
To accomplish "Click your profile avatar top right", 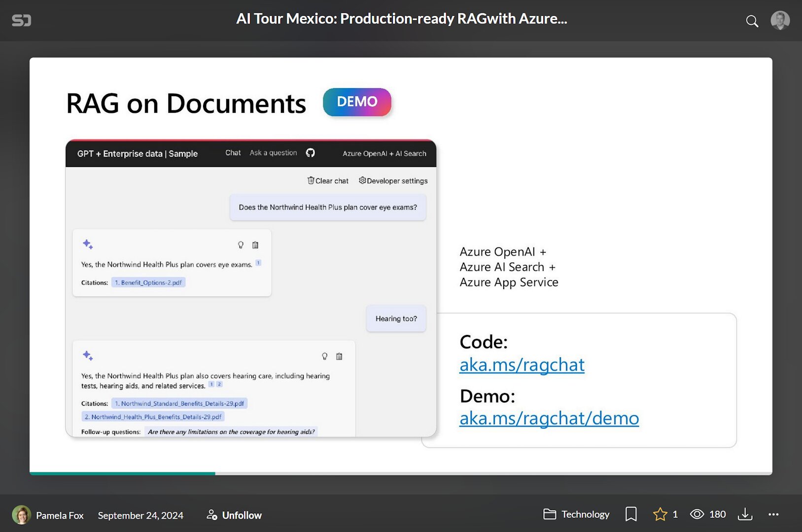I will 780,20.
